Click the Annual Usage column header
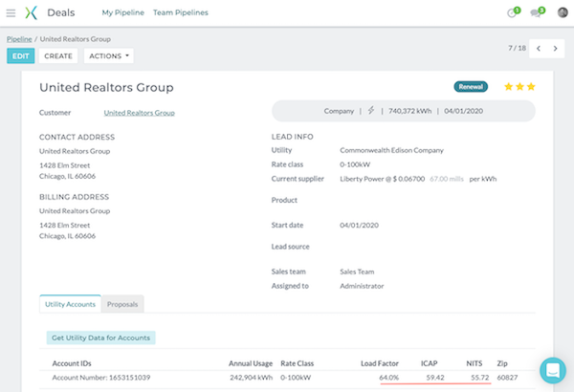Image resolution: width=574 pixels, height=392 pixels. (x=251, y=363)
